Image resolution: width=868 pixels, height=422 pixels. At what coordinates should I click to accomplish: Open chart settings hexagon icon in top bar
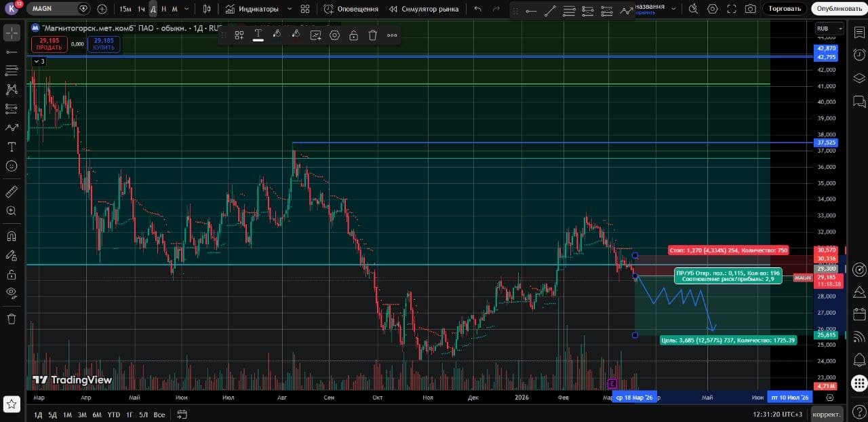pos(712,9)
